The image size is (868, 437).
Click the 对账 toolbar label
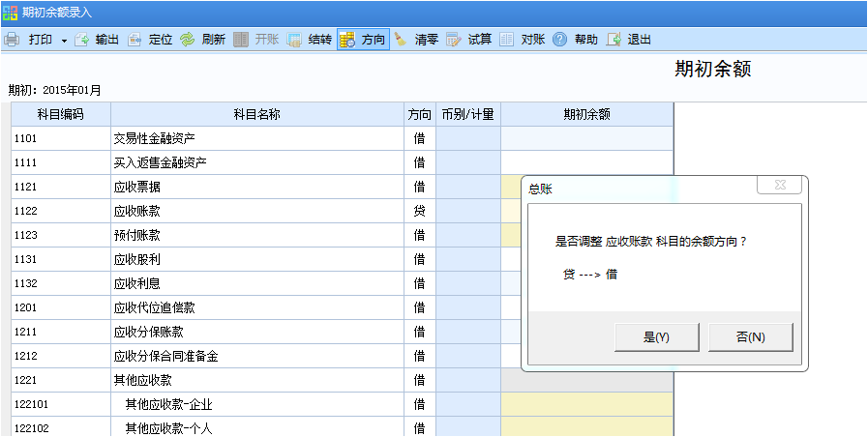(533, 40)
